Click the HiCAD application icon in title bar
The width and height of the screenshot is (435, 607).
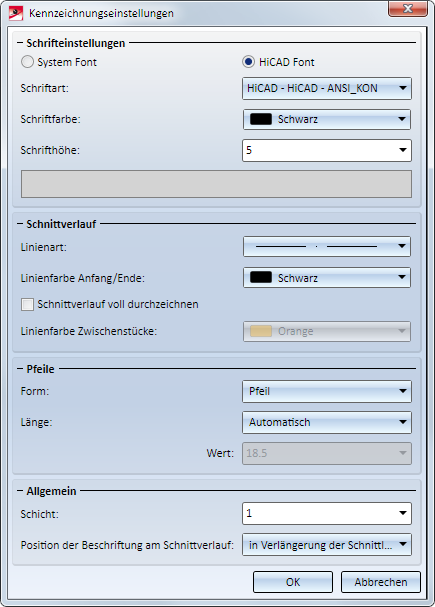[x=16, y=13]
